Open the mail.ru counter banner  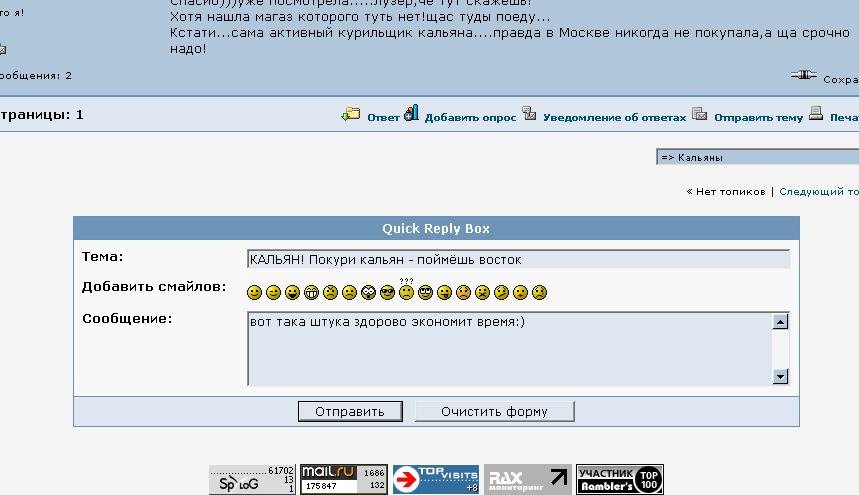tap(344, 479)
